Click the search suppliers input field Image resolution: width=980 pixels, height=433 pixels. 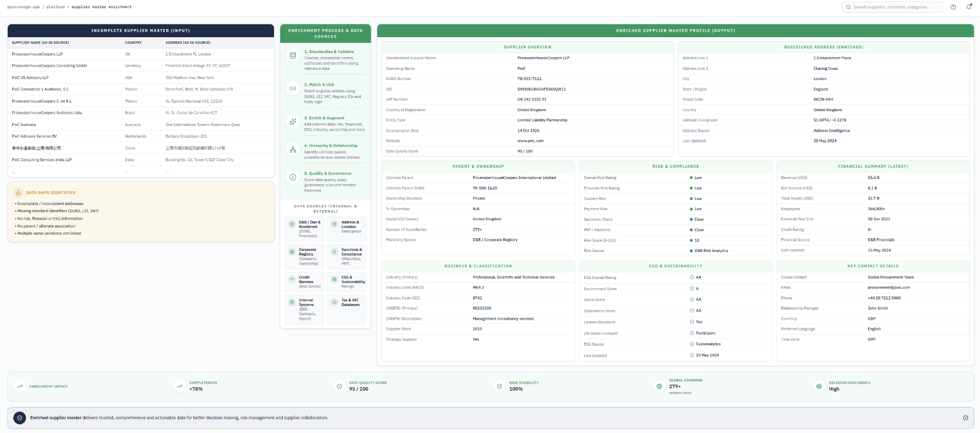[893, 7]
